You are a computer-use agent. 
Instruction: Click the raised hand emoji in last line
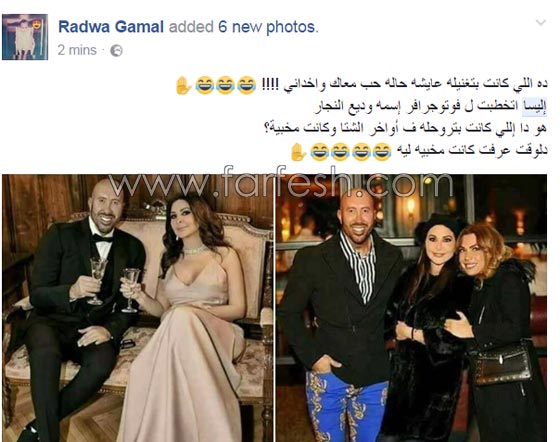tap(298, 152)
